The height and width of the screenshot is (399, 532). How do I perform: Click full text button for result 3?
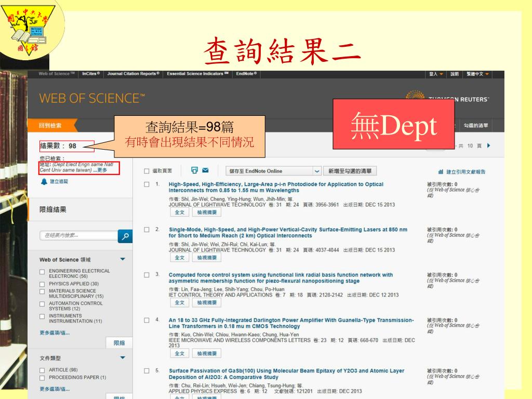coord(179,303)
